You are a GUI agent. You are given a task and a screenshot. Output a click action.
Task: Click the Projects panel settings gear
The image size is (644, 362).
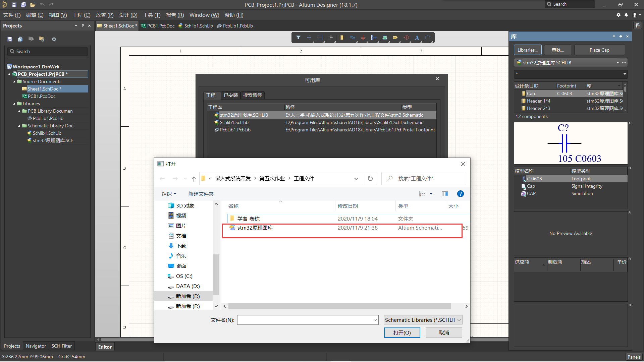click(x=54, y=39)
